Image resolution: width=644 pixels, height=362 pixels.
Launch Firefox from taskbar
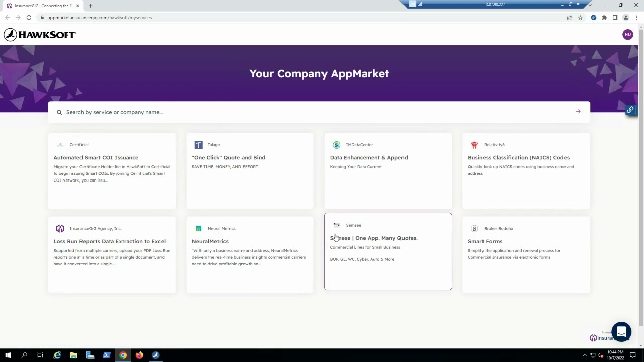tap(139, 355)
